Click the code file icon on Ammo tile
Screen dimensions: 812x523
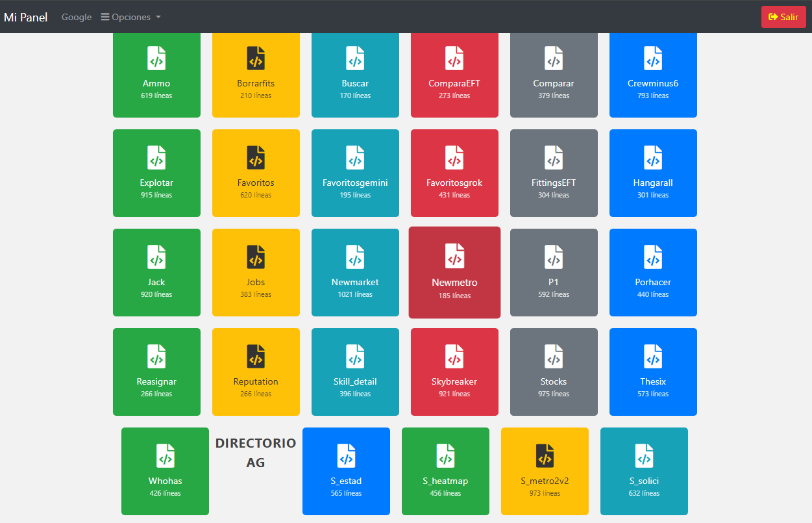[x=156, y=58]
